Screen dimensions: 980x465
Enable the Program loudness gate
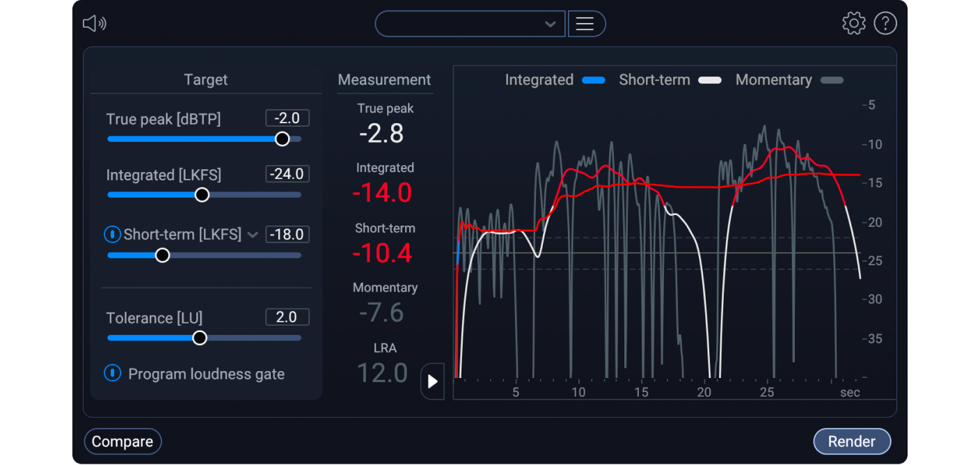112,374
